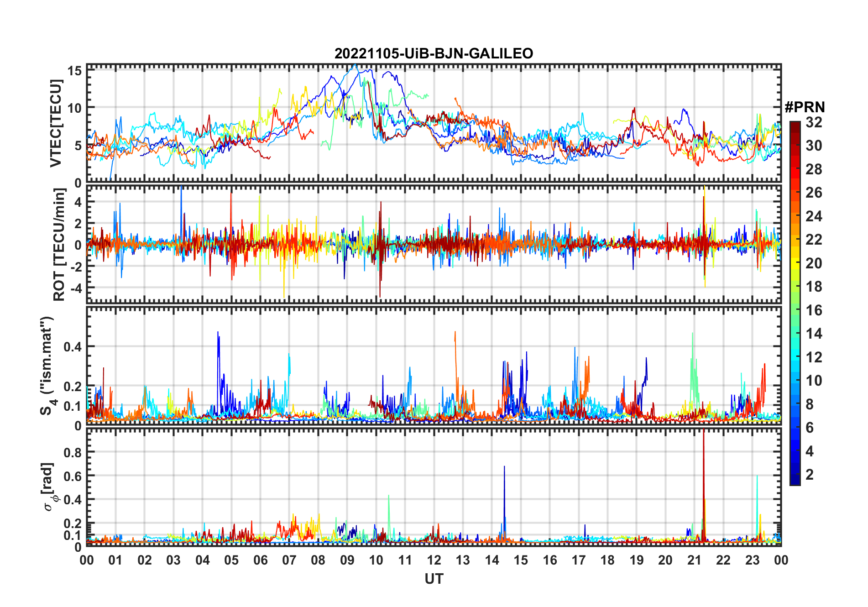Click the 0.1 tick on σφ axis
The image size is (868, 607).
(73, 535)
